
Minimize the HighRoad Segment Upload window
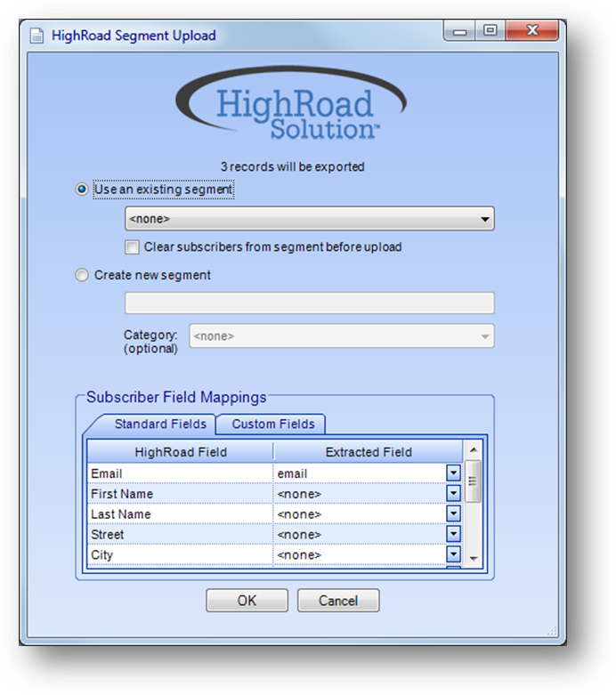tap(459, 30)
